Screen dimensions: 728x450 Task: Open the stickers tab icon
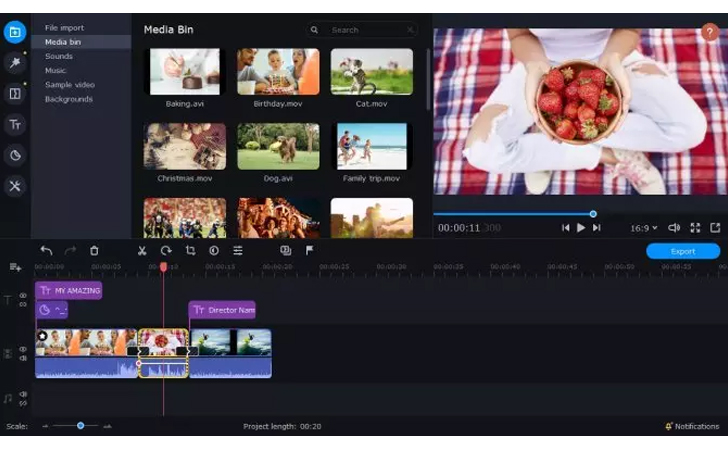click(15, 155)
